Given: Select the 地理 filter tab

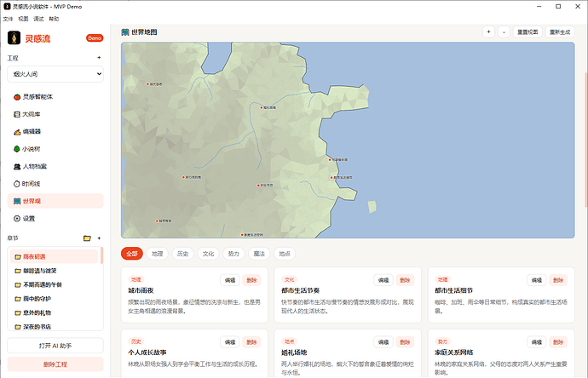Looking at the screenshot, I should coord(157,254).
